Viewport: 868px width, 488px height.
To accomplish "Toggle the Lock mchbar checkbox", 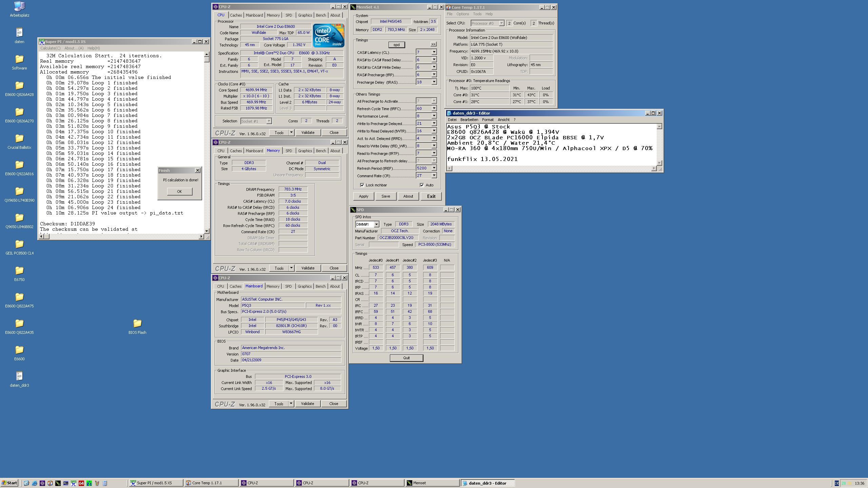I will pyautogui.click(x=362, y=185).
